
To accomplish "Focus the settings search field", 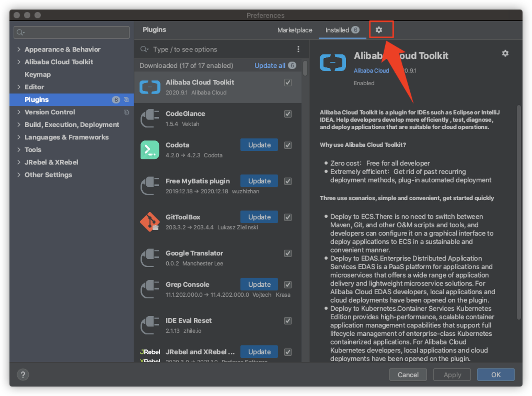I will [71, 32].
